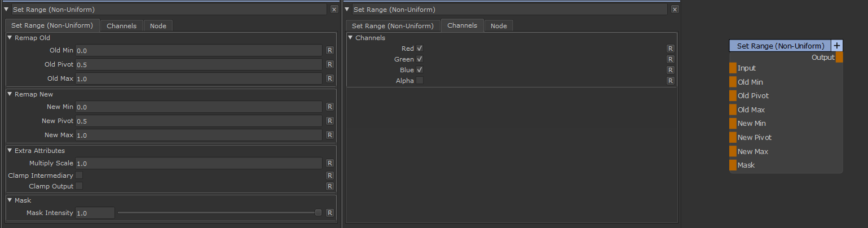Open the Node tab in right panel
The height and width of the screenshot is (228, 868).
pyautogui.click(x=499, y=26)
